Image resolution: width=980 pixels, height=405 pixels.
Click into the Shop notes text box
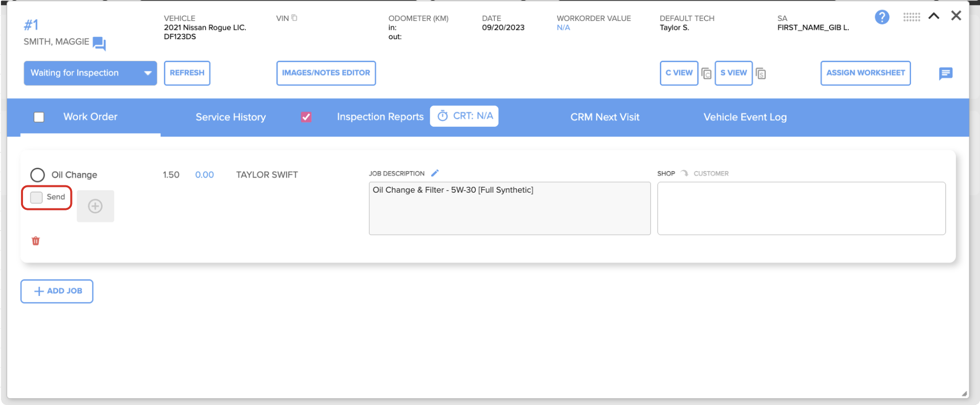(801, 208)
